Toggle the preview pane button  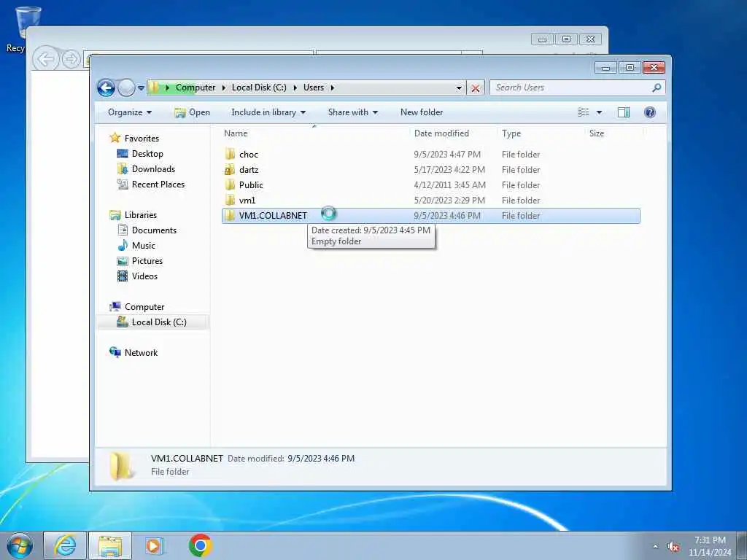pyautogui.click(x=624, y=112)
